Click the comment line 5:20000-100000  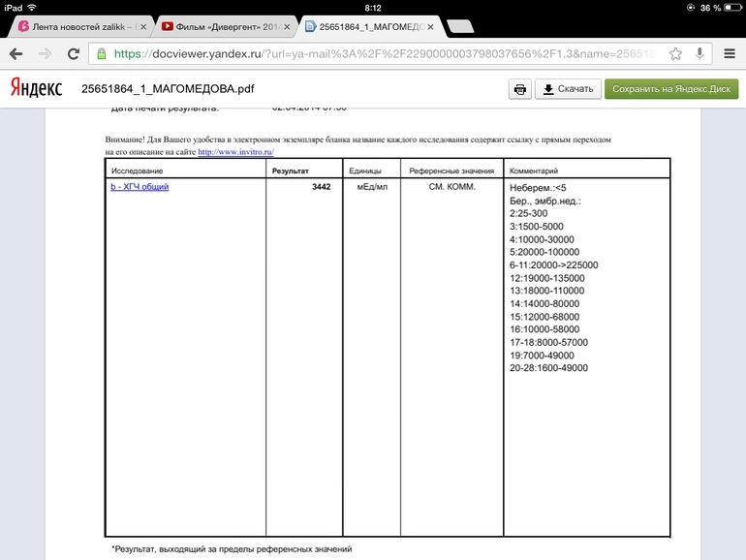pyautogui.click(x=544, y=252)
